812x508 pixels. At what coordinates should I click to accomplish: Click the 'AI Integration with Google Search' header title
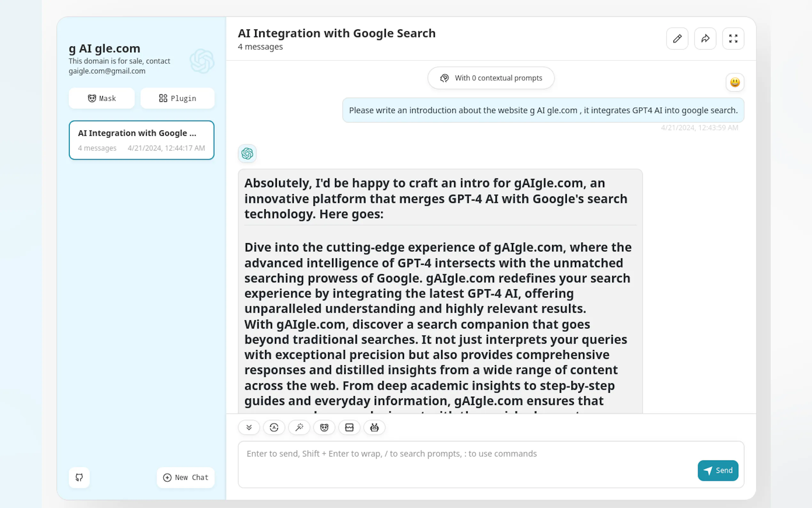tap(336, 33)
